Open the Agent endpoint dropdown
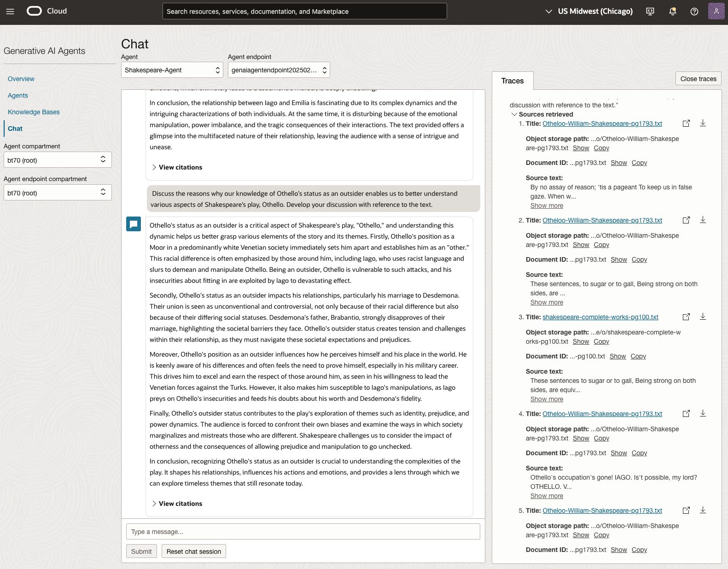 279,70
